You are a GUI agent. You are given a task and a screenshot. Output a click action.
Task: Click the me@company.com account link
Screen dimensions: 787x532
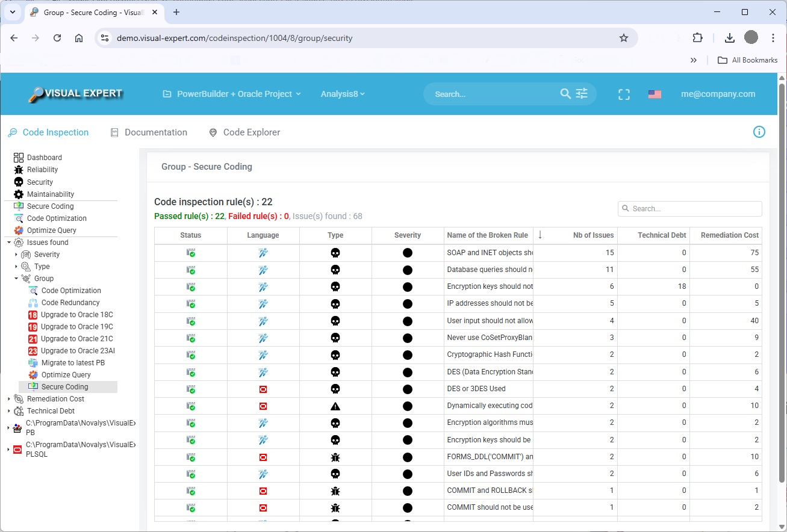pos(718,94)
